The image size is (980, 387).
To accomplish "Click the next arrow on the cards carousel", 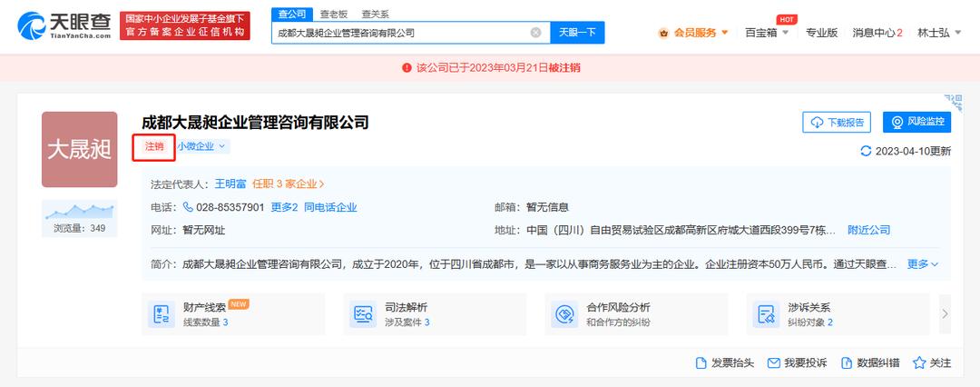I will coord(945,313).
